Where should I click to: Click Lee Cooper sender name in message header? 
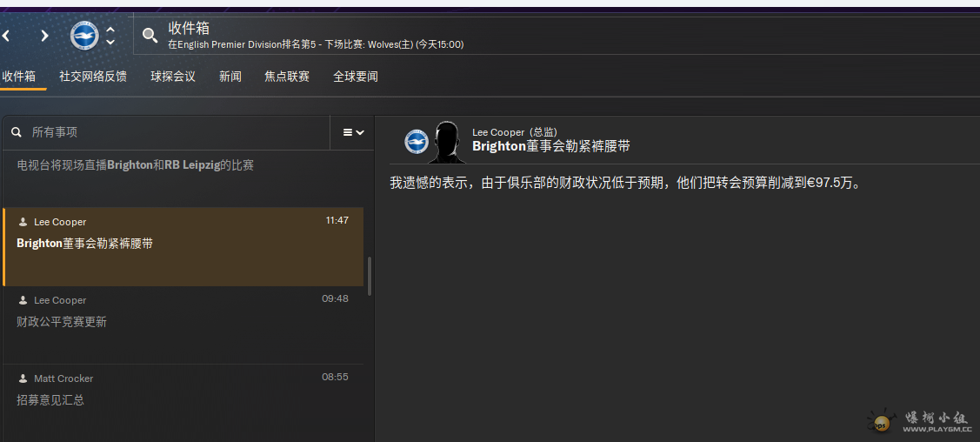coord(498,132)
